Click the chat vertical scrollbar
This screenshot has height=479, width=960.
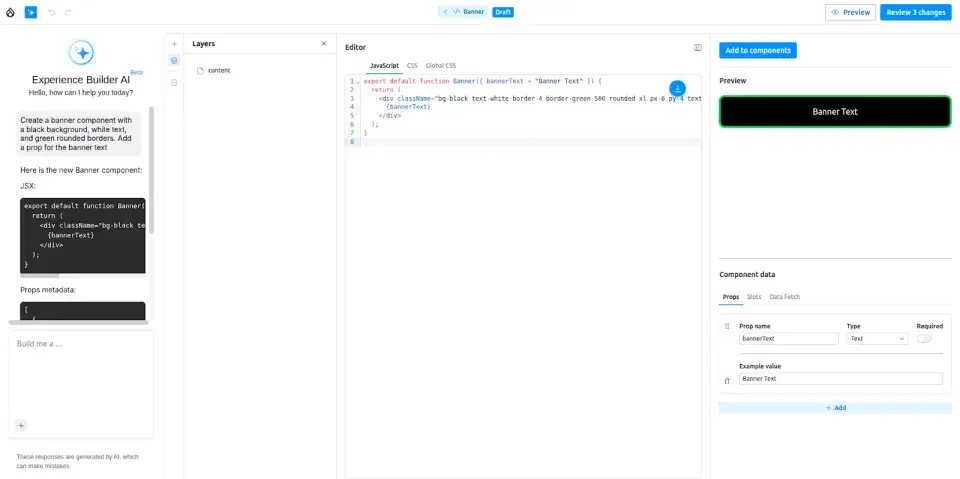(x=151, y=170)
